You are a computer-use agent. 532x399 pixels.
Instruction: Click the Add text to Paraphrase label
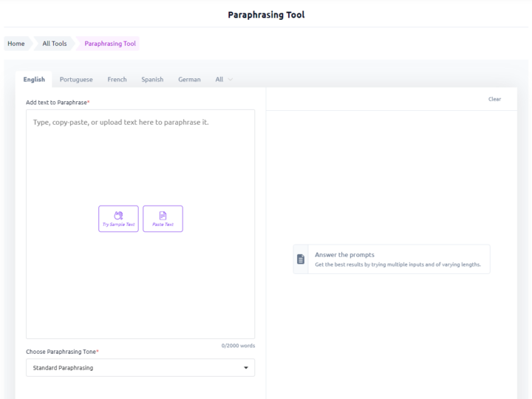coord(58,102)
